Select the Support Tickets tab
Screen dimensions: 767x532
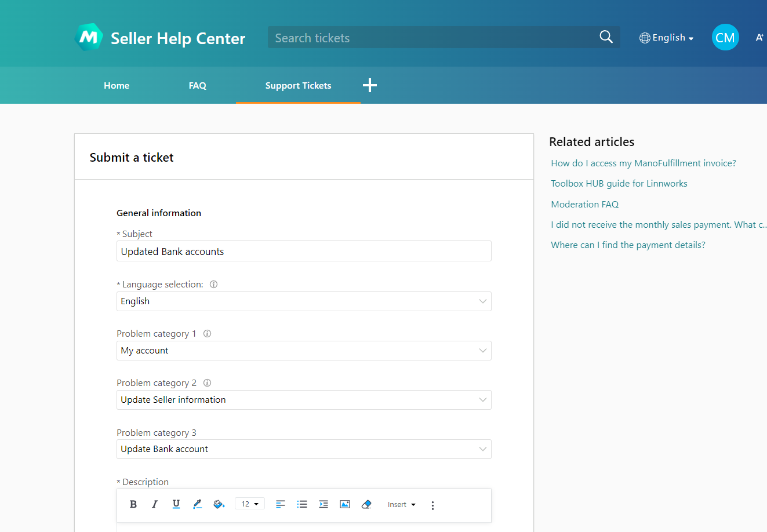coord(298,85)
